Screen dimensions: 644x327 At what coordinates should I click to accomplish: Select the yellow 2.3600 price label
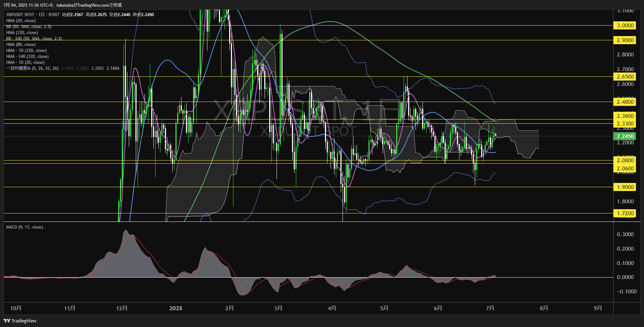point(625,116)
